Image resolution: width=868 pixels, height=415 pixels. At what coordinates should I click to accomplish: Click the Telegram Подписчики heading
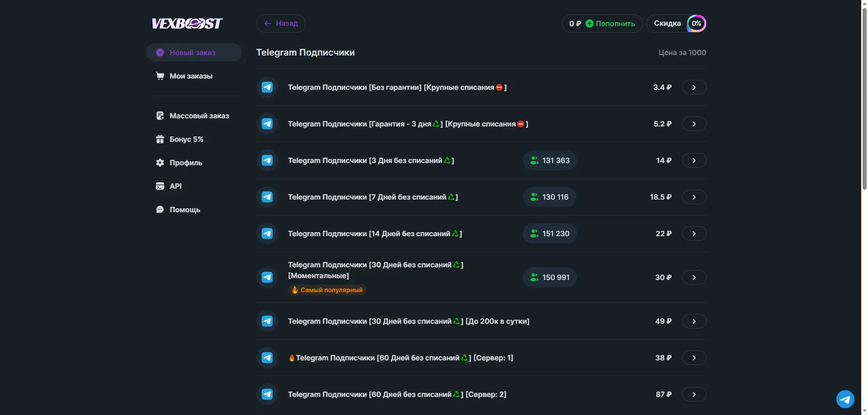pos(306,52)
